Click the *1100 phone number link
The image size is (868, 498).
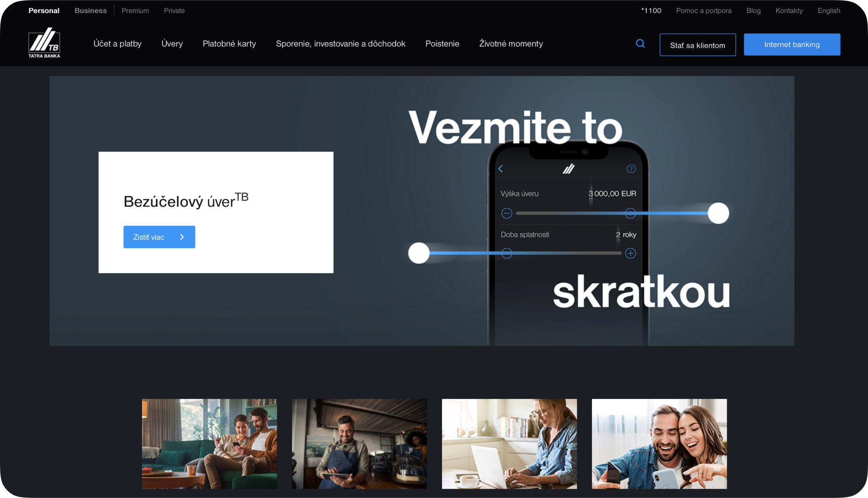click(651, 11)
